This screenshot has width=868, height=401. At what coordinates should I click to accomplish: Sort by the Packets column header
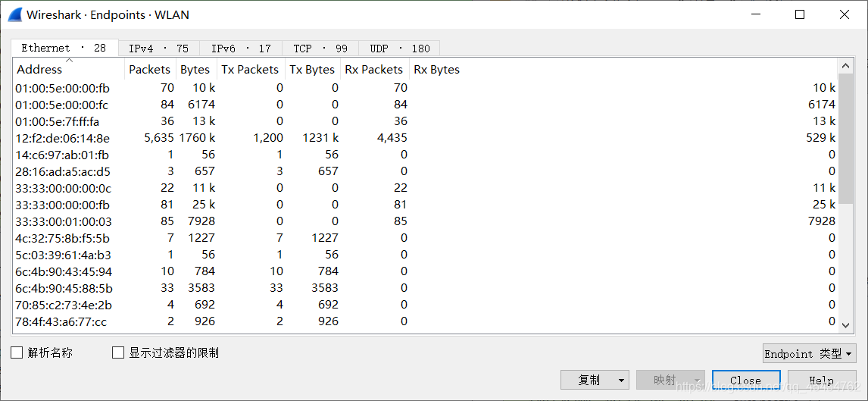tap(150, 69)
